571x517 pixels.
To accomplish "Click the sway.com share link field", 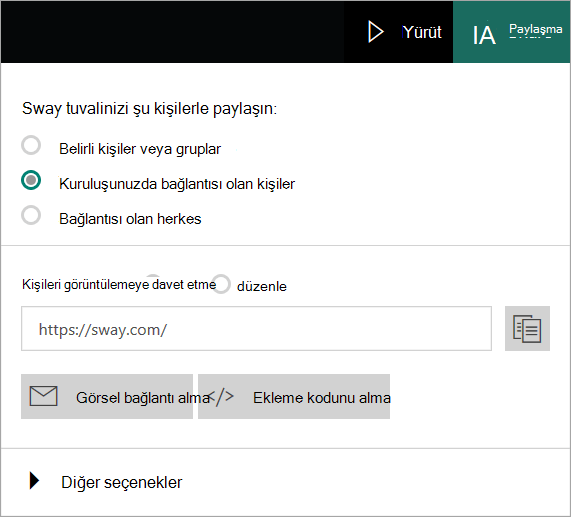I will [x=256, y=329].
